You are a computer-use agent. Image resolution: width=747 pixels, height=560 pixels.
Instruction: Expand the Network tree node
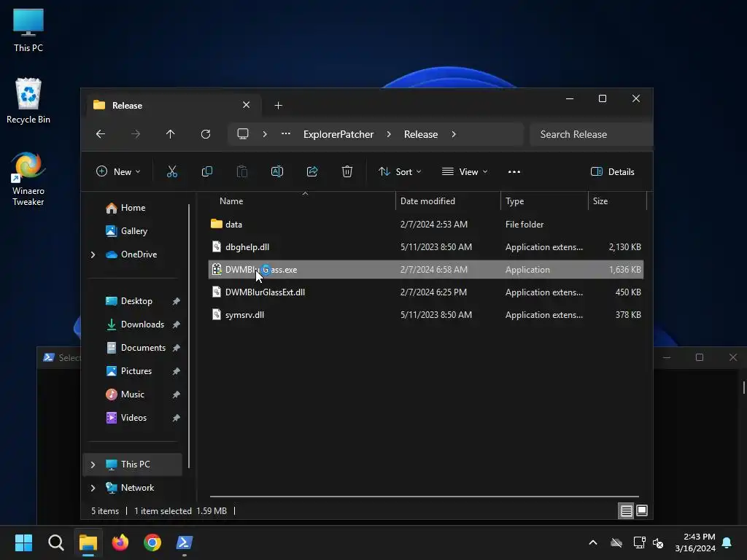pos(93,488)
